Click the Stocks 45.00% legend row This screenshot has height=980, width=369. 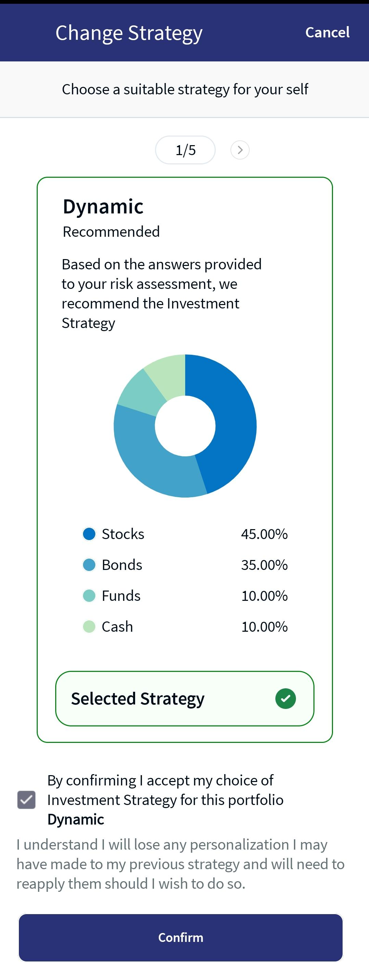click(185, 534)
